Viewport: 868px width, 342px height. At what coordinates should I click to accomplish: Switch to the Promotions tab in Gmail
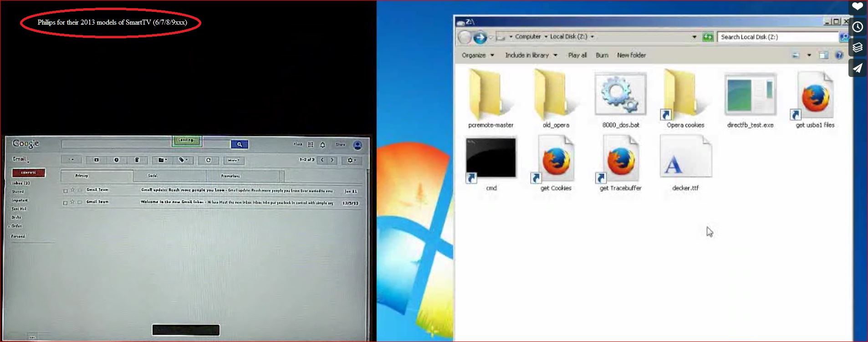point(230,176)
